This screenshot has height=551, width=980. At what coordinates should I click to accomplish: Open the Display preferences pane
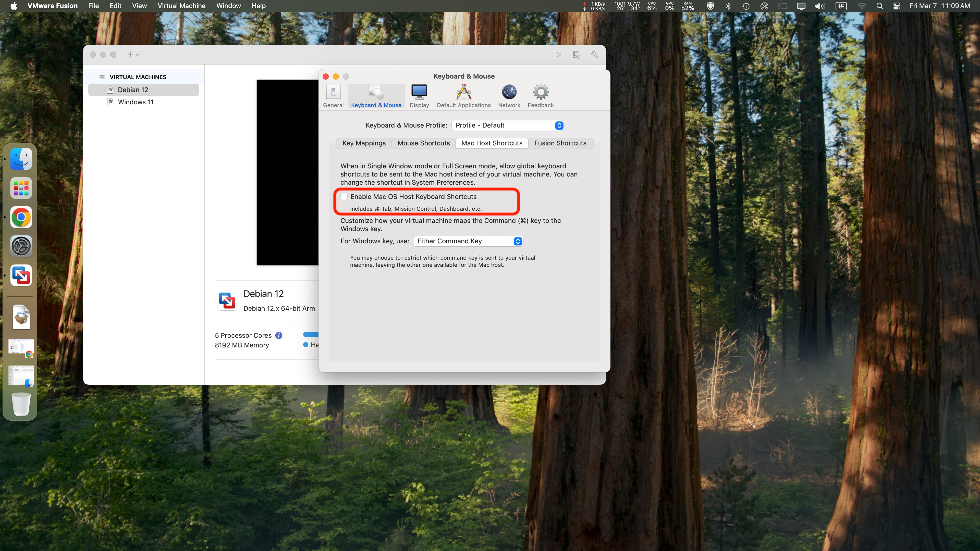click(x=419, y=96)
